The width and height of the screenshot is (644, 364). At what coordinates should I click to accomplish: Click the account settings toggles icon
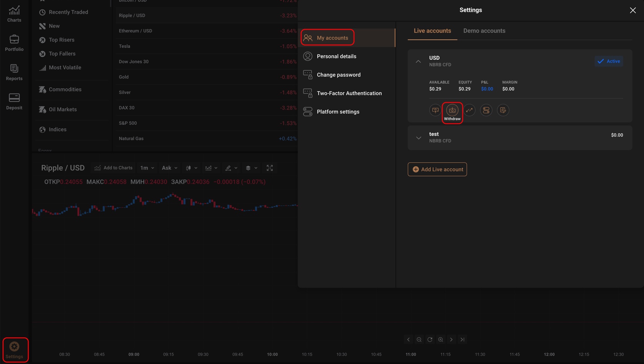[x=486, y=110]
